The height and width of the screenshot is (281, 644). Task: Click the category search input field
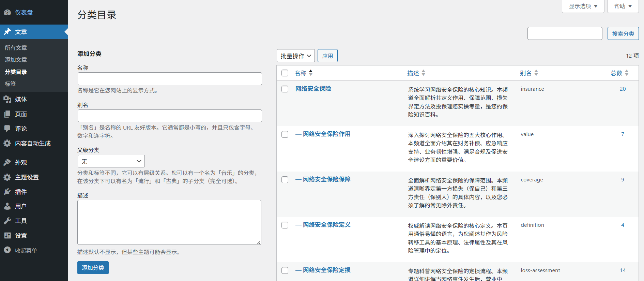pos(565,33)
